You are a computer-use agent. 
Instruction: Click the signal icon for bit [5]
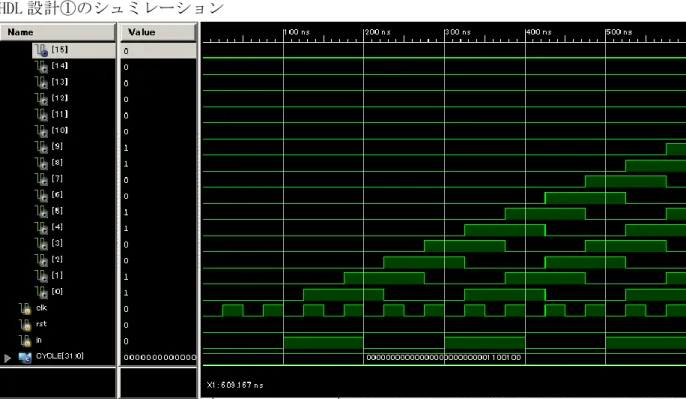pyautogui.click(x=42, y=212)
